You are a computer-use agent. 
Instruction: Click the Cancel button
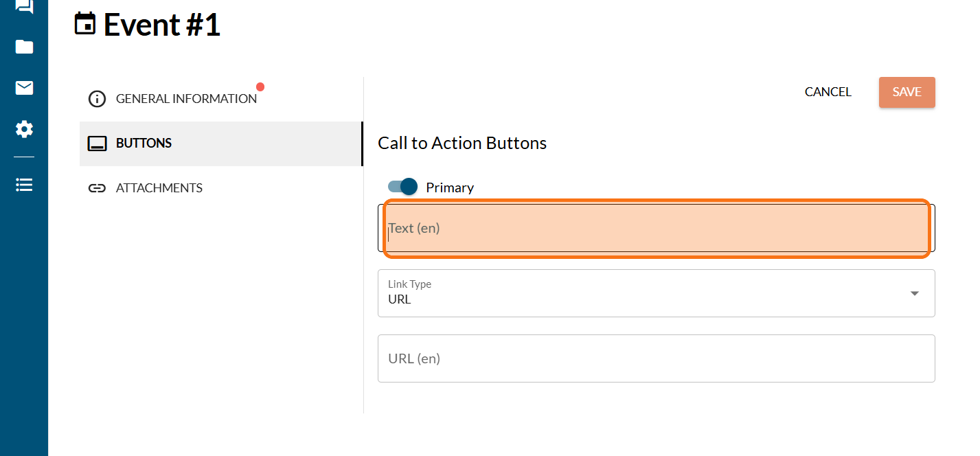828,92
